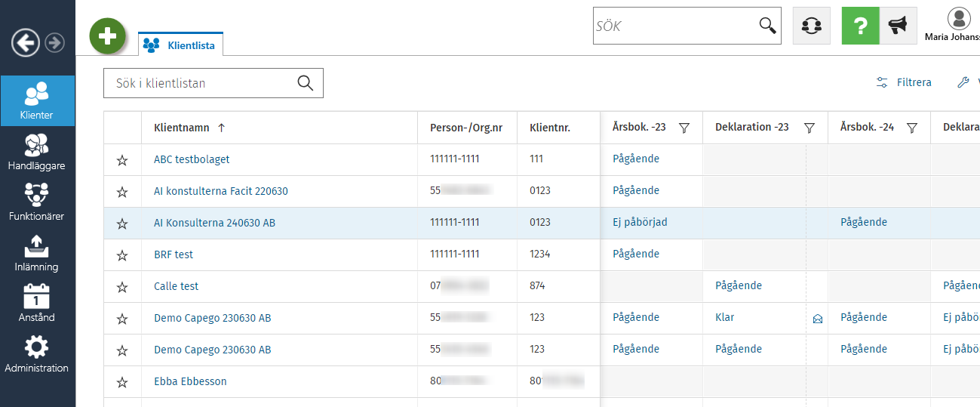Click the mail icon in Demo Capego Klar row
The image size is (980, 407).
click(817, 319)
